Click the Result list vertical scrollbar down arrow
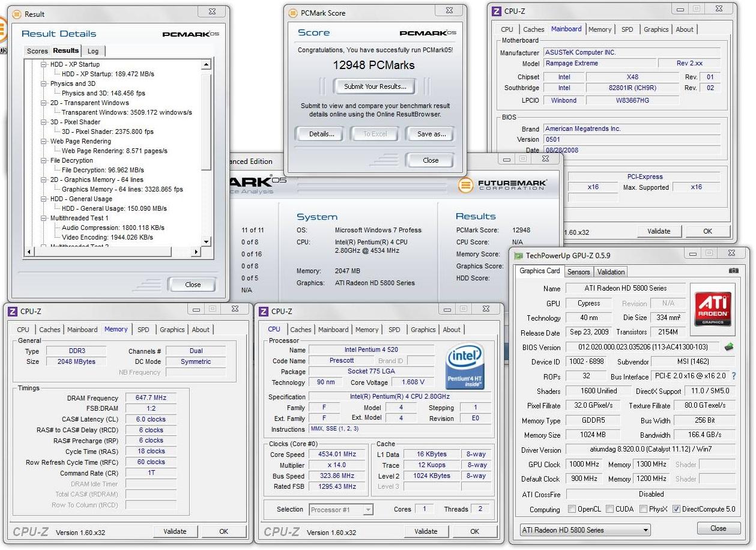756x550 pixels. [x=207, y=242]
